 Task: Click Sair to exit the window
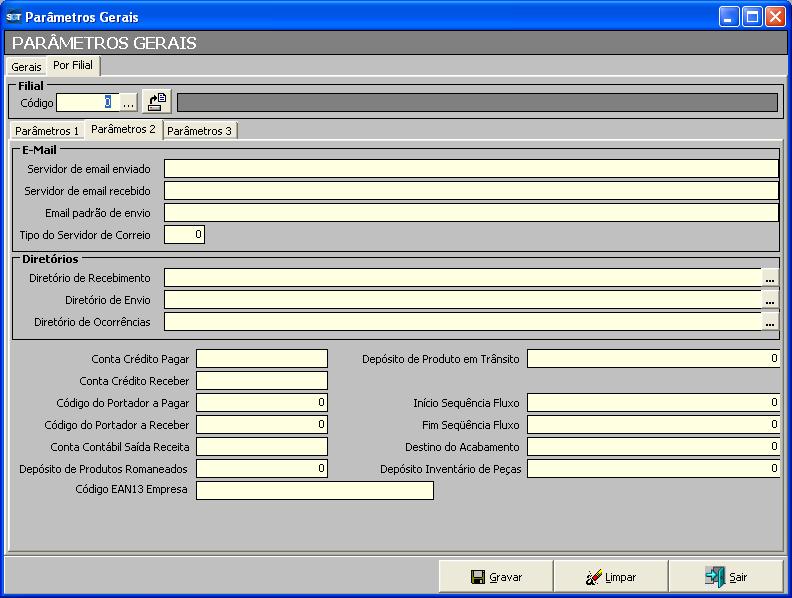point(726,577)
